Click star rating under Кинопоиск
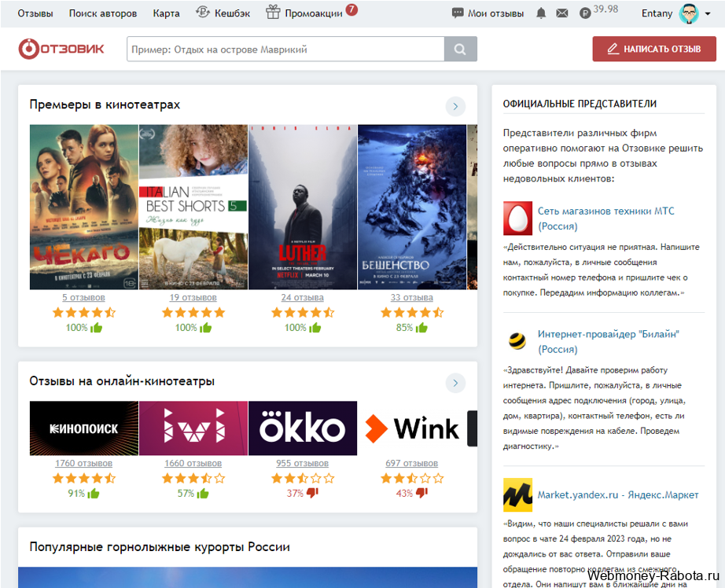Screen dimensions: 725x588 [83, 479]
